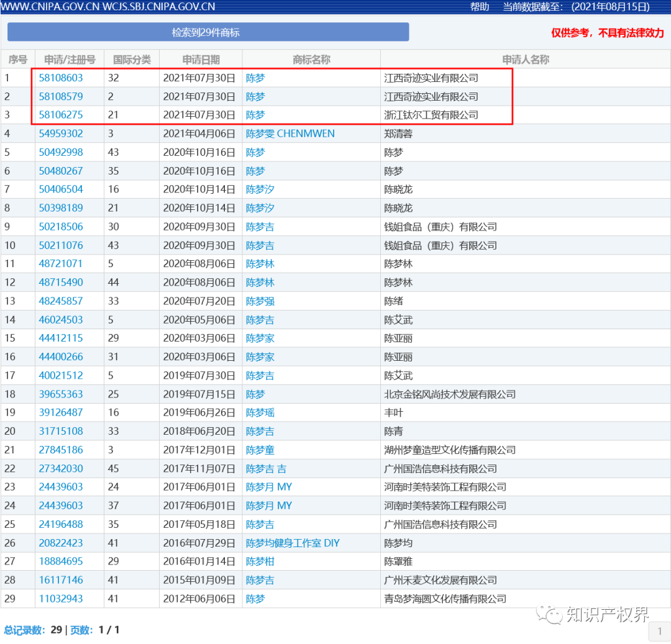
Task: Open registration number 54959302
Action: [x=61, y=134]
